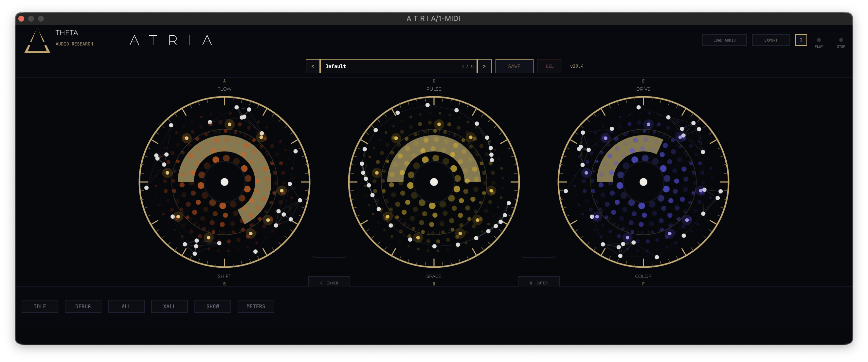
Task: Click the ATRIA title logo text
Action: pyautogui.click(x=171, y=41)
